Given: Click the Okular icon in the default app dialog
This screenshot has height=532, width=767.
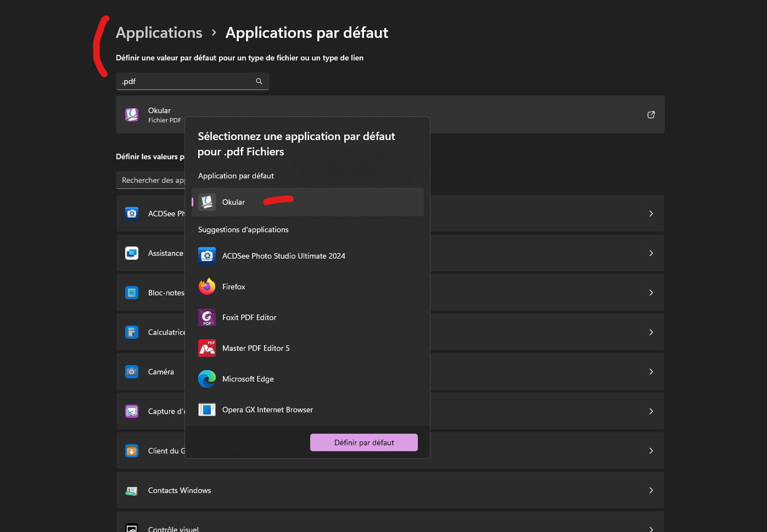Looking at the screenshot, I should pos(207,202).
